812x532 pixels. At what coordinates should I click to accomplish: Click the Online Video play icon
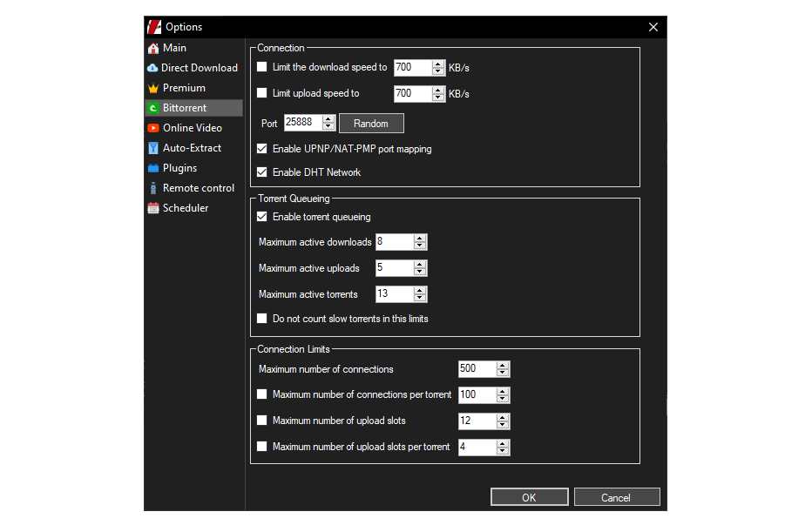pyautogui.click(x=153, y=128)
